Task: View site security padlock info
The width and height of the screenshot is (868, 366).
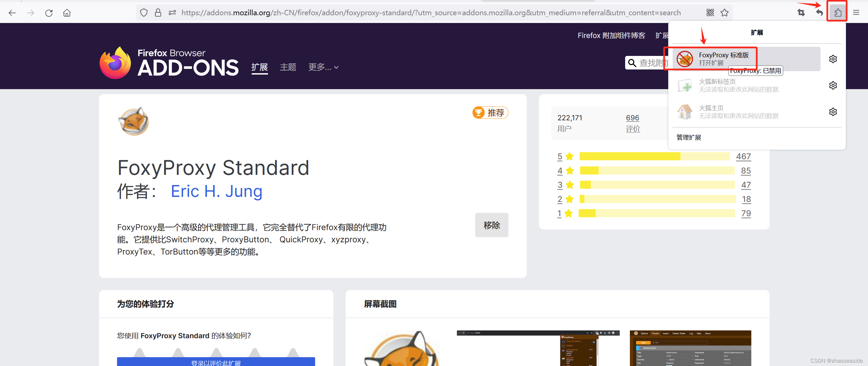Action: point(158,13)
